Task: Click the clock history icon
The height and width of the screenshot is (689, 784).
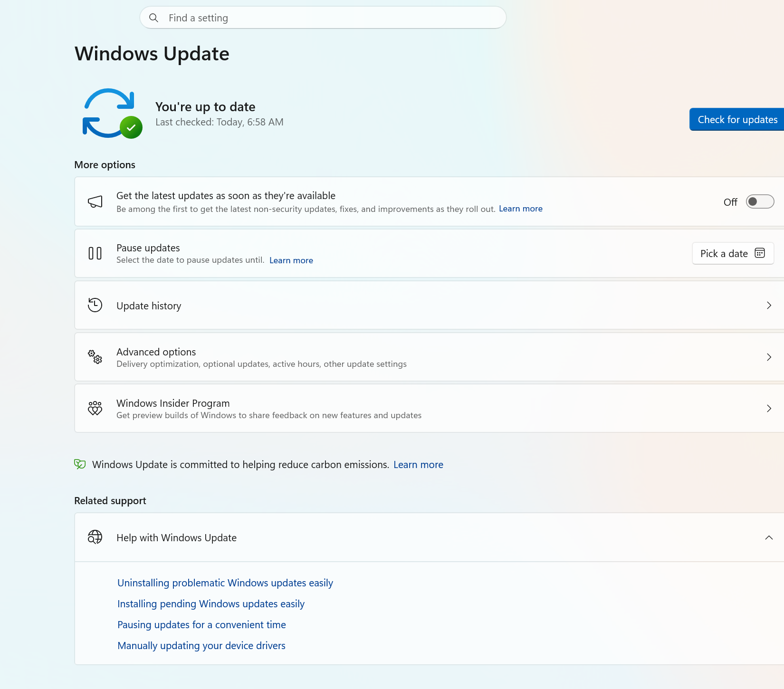Action: point(95,305)
